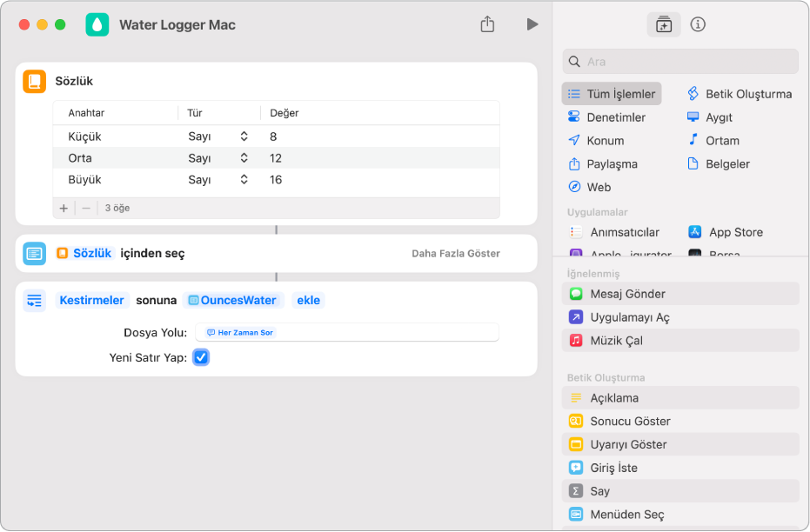Click the Sözlük variable token
The width and height of the screenshot is (810, 532).
click(x=86, y=253)
